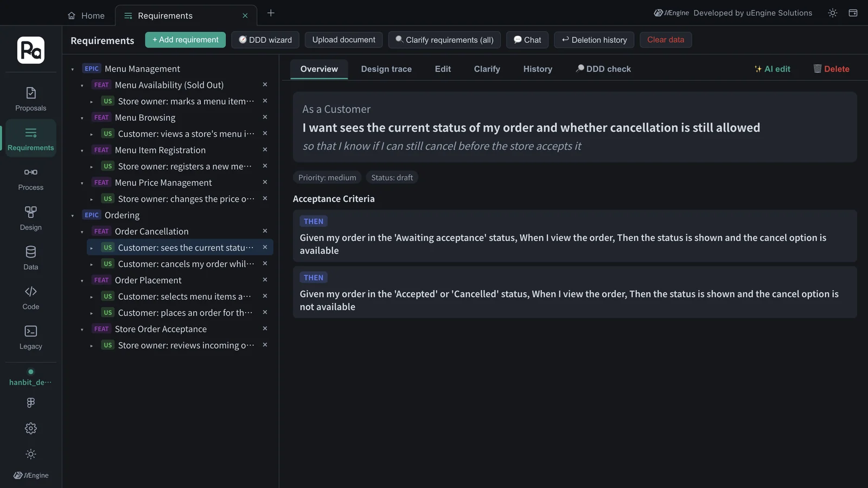Switch to the Home tab
This screenshot has width=868, height=488.
[x=86, y=16]
